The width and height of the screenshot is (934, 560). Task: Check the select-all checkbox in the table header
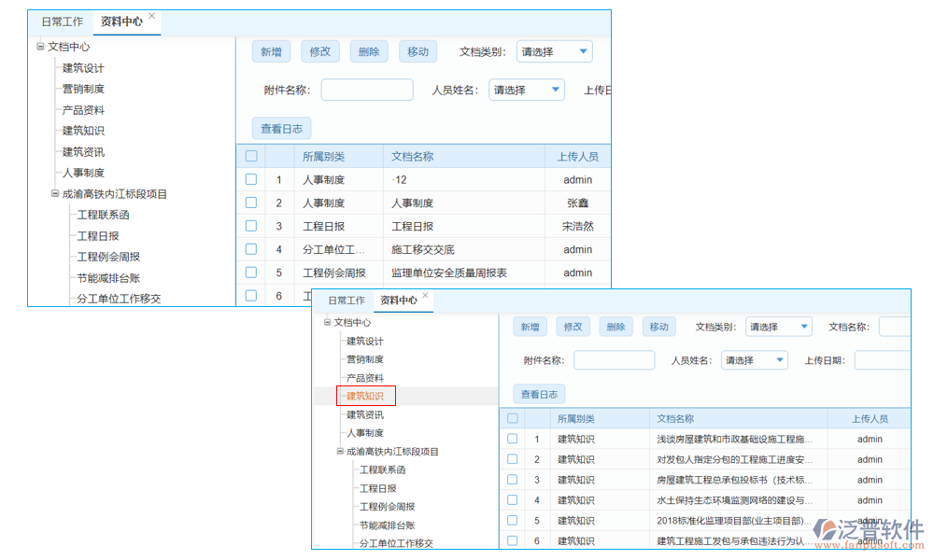512,418
